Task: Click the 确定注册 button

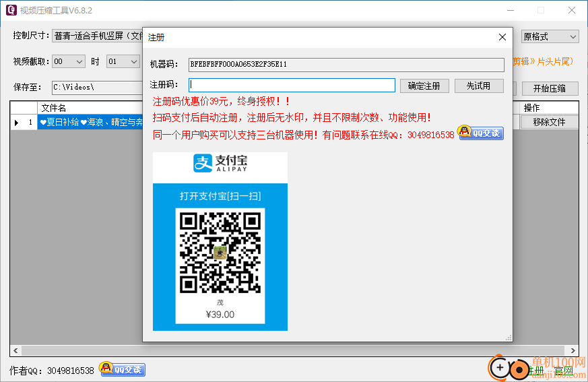Action: [424, 86]
